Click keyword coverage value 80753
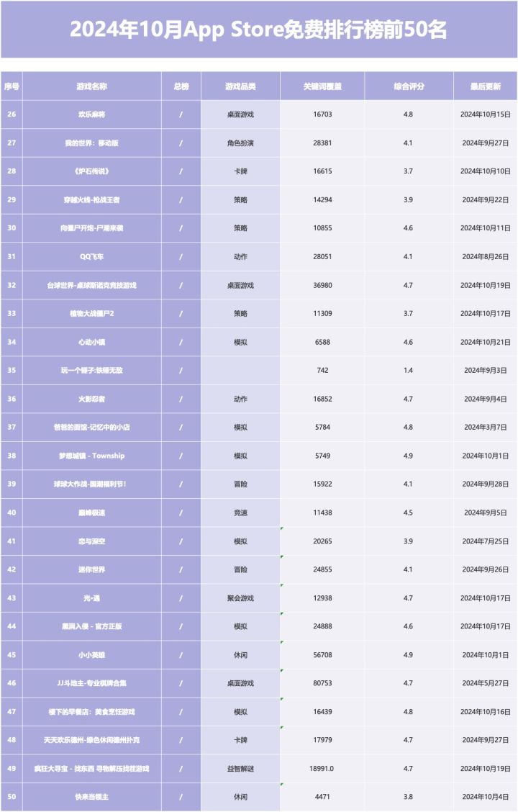The height and width of the screenshot is (812, 518). [322, 683]
